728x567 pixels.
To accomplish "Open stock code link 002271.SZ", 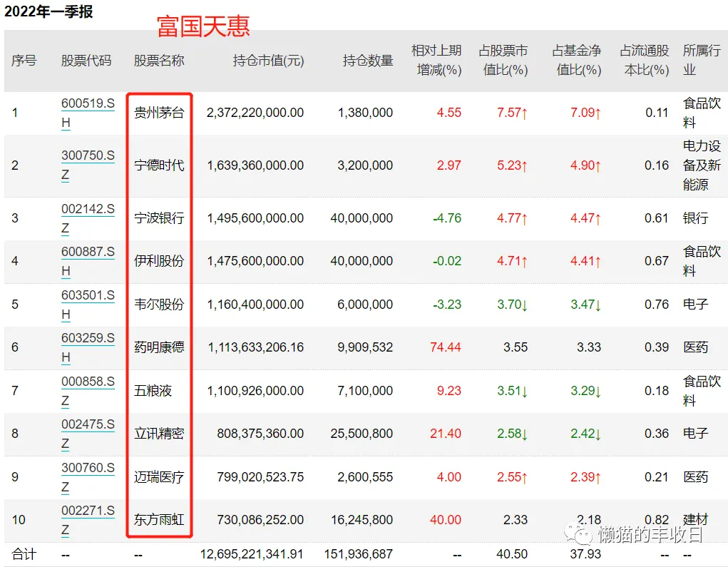I will click(88, 520).
